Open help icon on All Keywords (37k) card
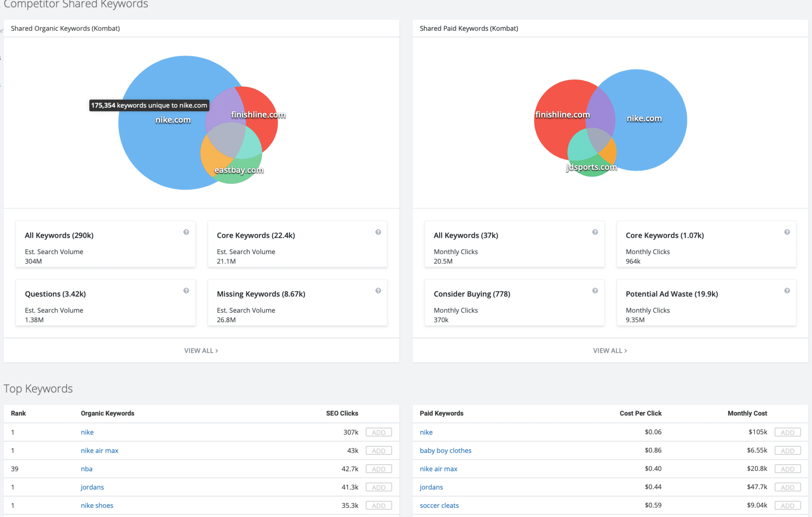 click(595, 232)
